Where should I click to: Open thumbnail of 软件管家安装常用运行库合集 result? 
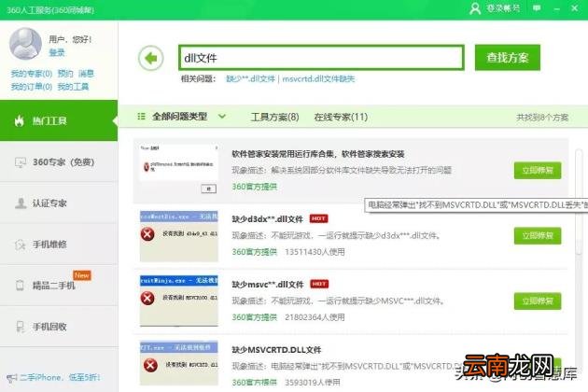[178, 170]
